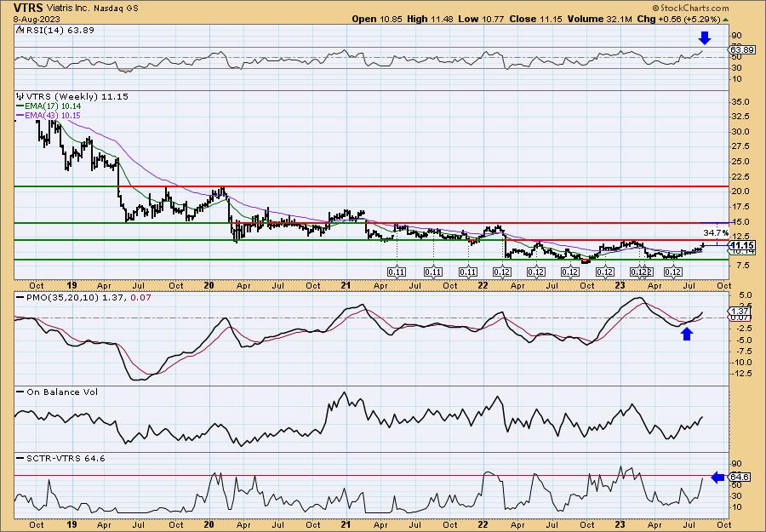Click the 34.7% target annotation
766x532 pixels.
tap(716, 232)
